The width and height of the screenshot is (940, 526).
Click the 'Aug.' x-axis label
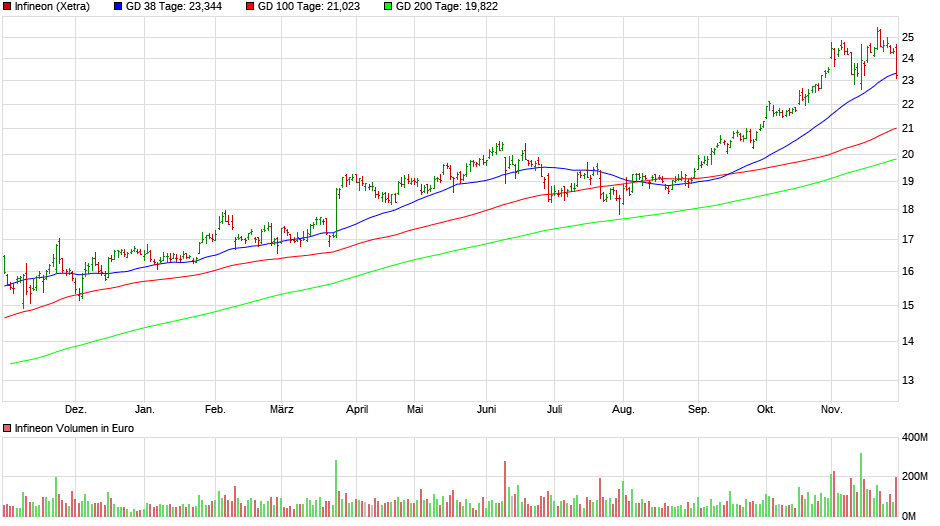(623, 410)
